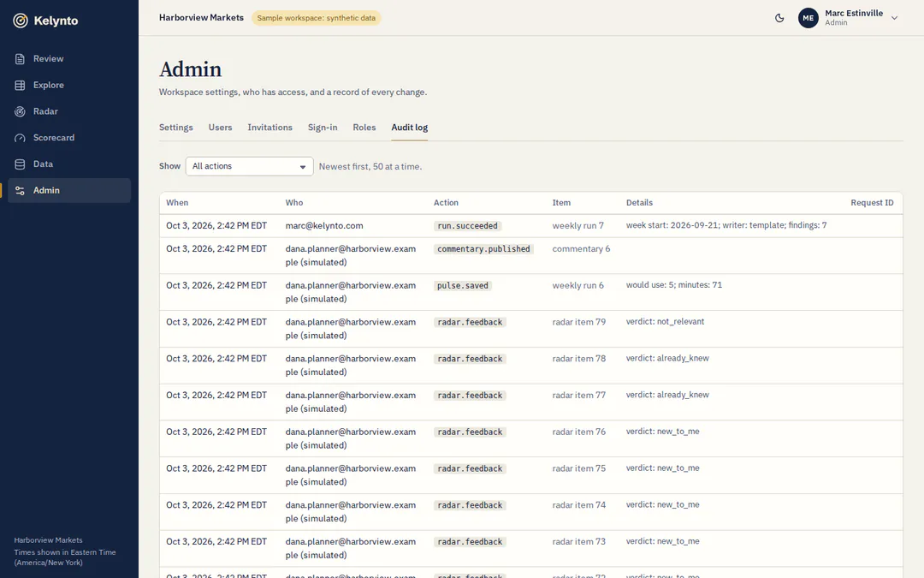Toggle dark mode moon icon
924x578 pixels.
click(779, 18)
